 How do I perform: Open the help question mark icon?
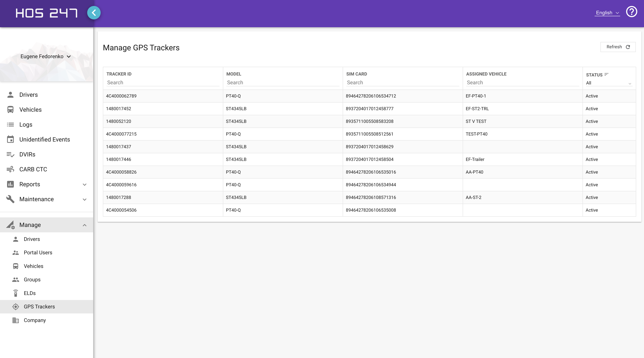(632, 12)
